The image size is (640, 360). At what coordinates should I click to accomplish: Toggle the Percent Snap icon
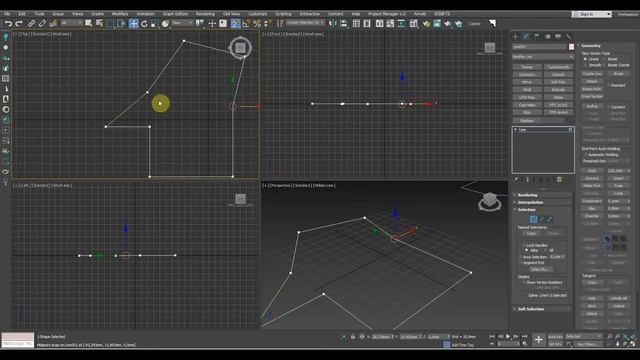pyautogui.click(x=257, y=24)
